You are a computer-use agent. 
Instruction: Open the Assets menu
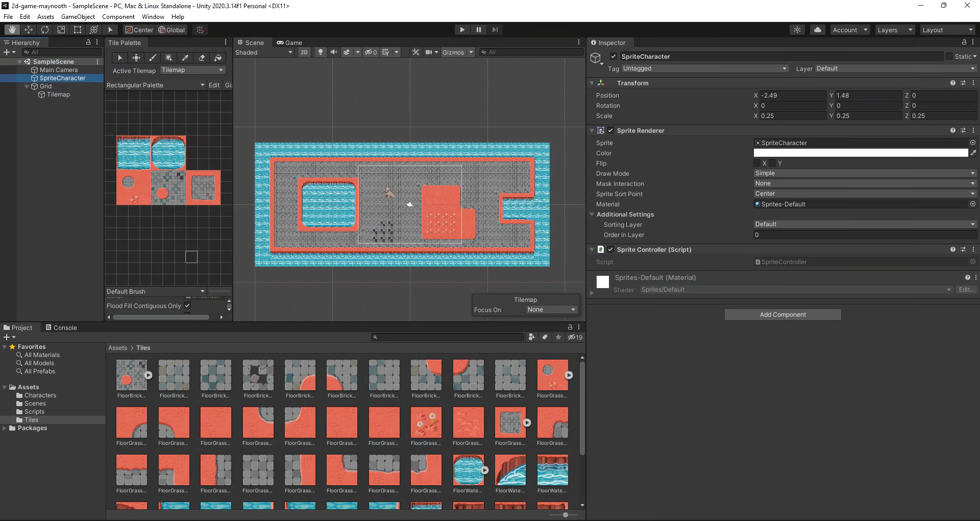coord(45,17)
